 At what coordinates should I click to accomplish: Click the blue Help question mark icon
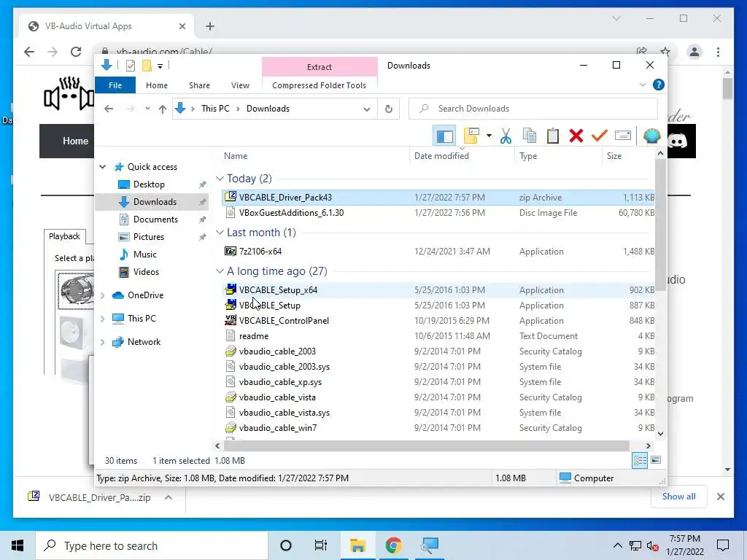point(659,85)
